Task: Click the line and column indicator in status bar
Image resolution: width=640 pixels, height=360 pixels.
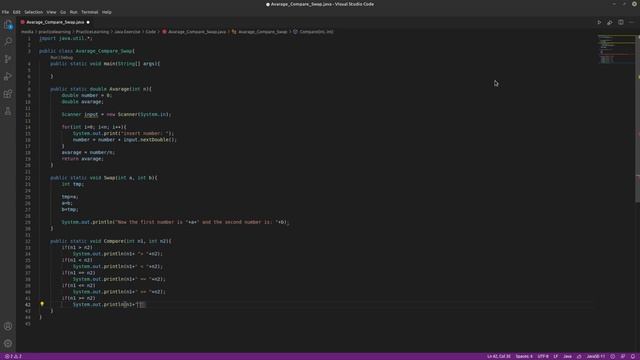Action: pyautogui.click(x=499, y=356)
